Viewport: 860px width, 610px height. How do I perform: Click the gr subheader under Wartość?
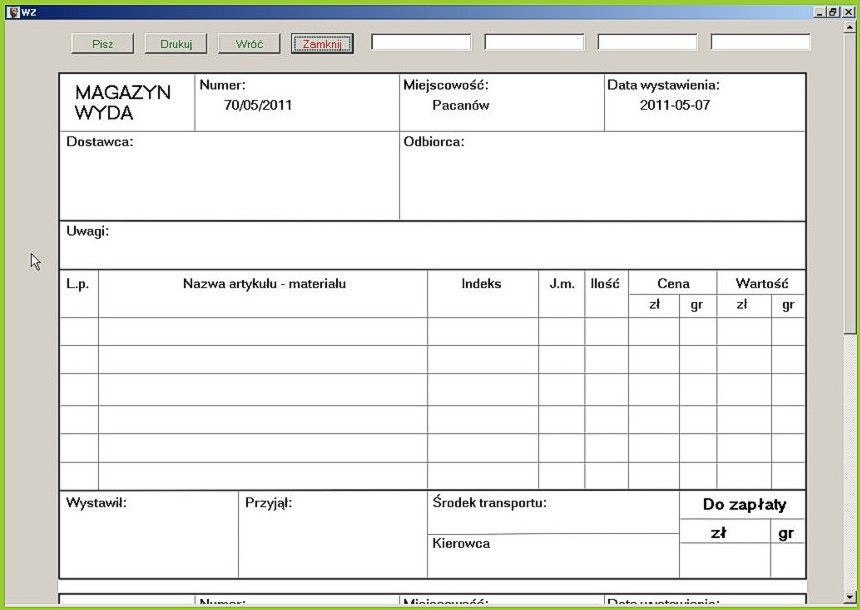(788, 306)
